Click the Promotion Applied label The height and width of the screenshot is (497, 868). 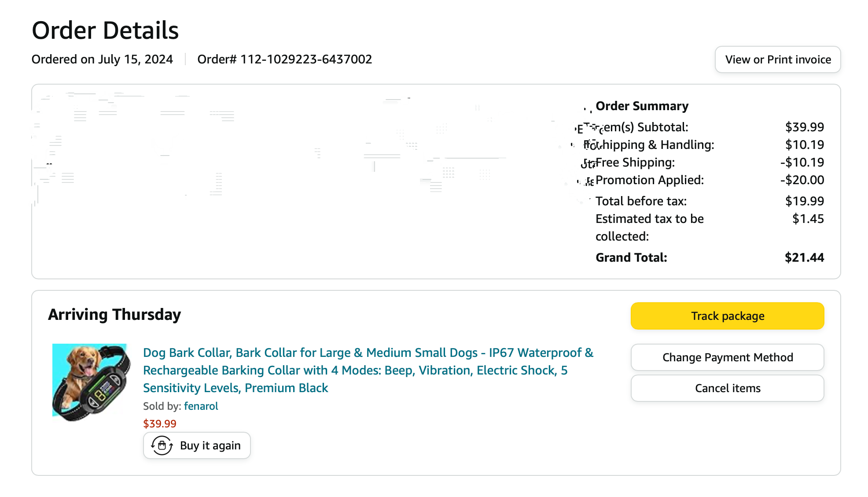[649, 180]
